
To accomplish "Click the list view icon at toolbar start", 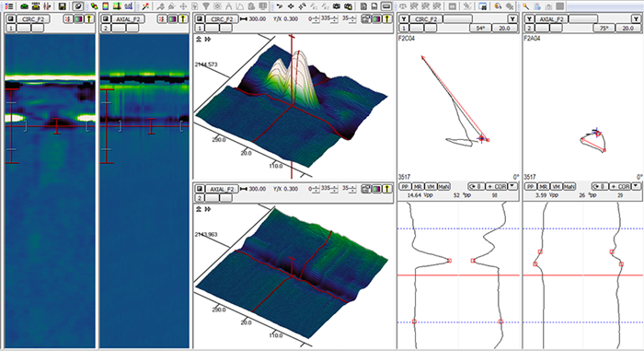I will 8,6.
